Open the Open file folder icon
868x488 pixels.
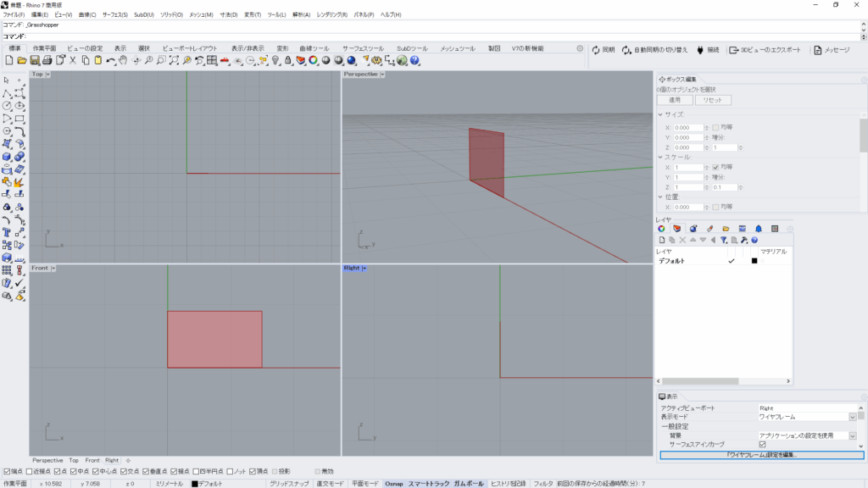click(22, 60)
